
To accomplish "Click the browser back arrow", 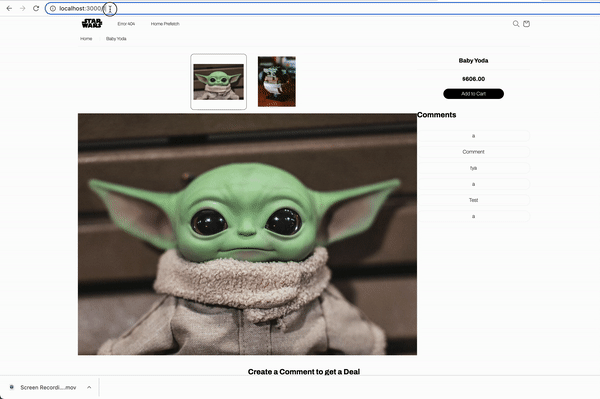I will pos(9,8).
